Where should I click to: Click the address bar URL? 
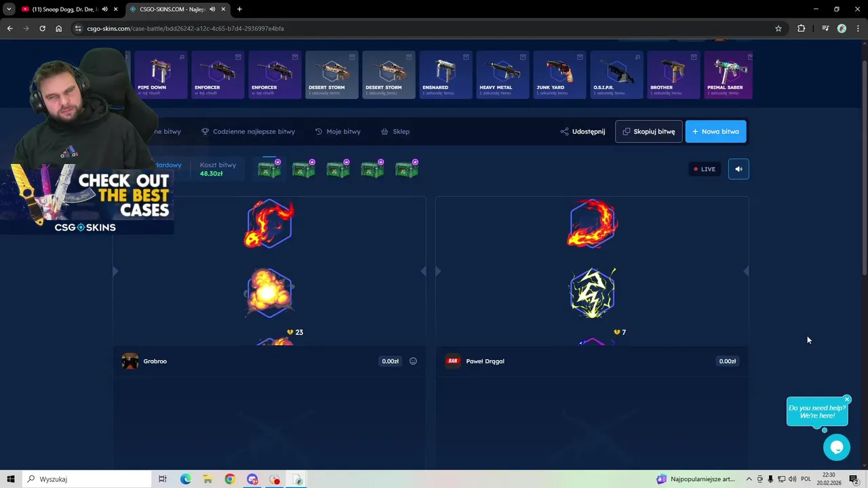186,28
